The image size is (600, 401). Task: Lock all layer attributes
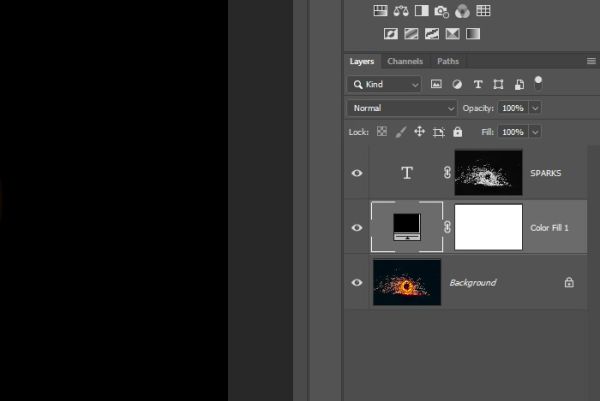click(x=458, y=132)
